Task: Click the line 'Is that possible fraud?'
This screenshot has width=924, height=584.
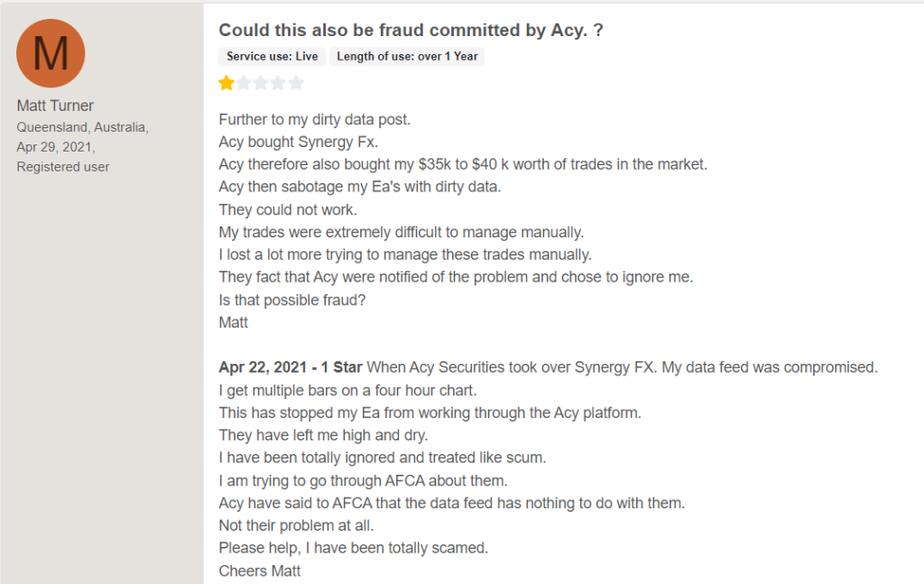Action: [292, 300]
